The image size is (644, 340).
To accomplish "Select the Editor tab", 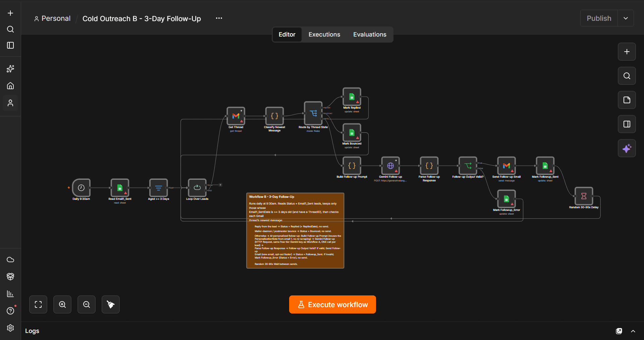I will tap(287, 35).
